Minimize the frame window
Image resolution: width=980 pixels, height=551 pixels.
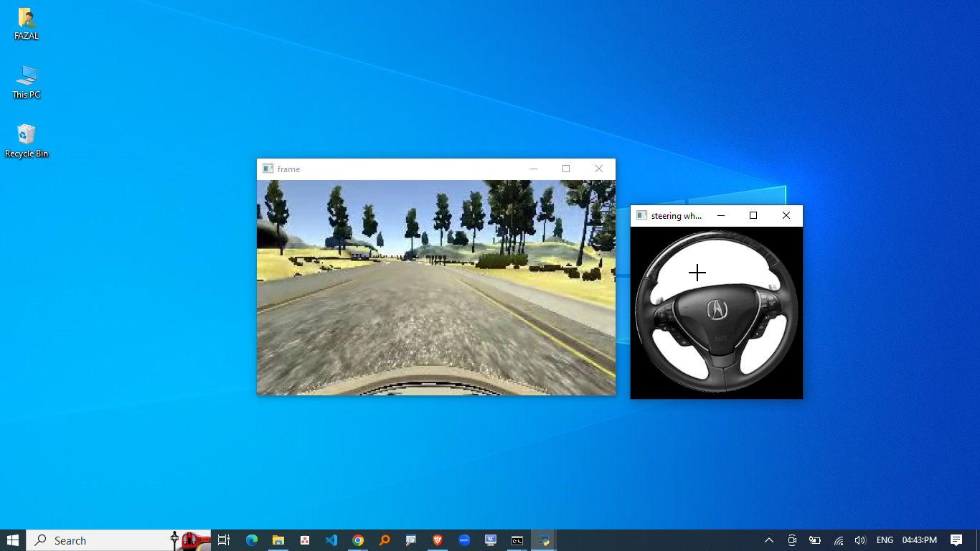(533, 169)
